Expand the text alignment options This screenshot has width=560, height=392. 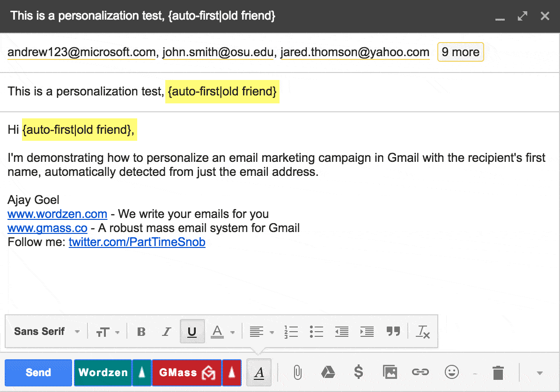pyautogui.click(x=262, y=332)
